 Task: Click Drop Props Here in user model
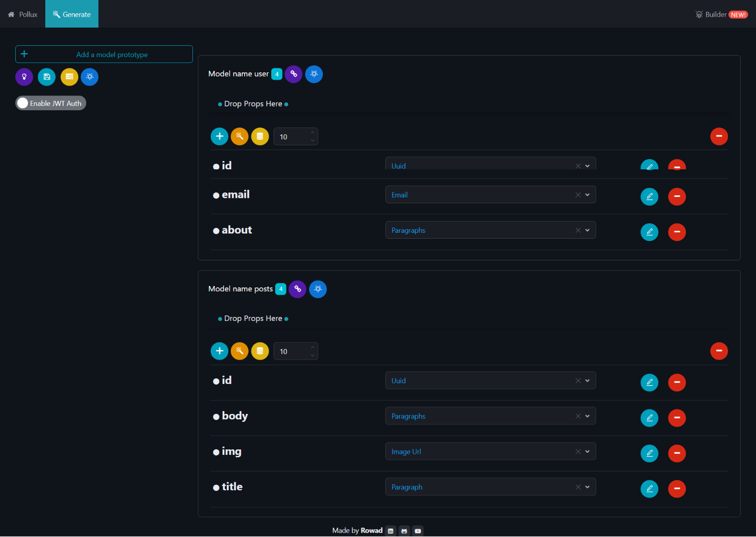coord(253,104)
